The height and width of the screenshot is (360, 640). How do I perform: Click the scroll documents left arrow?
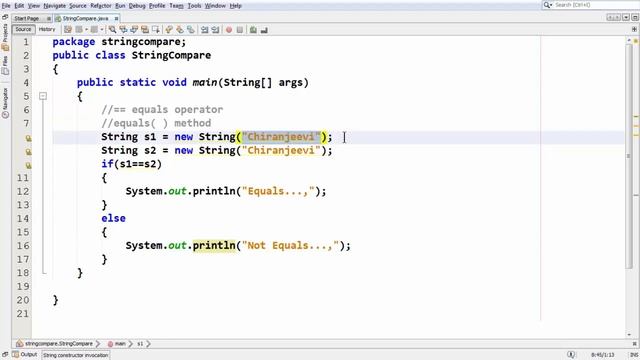[610, 18]
